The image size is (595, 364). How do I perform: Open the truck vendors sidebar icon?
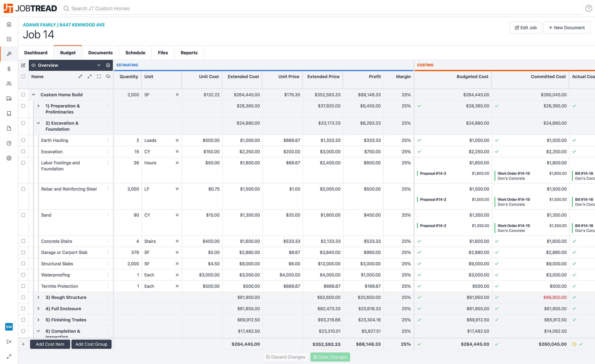point(9,98)
